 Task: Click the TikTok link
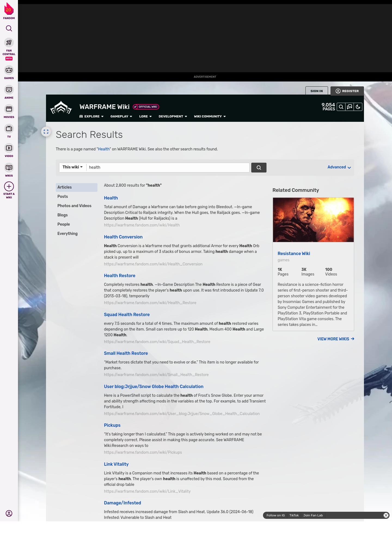pos(294,515)
